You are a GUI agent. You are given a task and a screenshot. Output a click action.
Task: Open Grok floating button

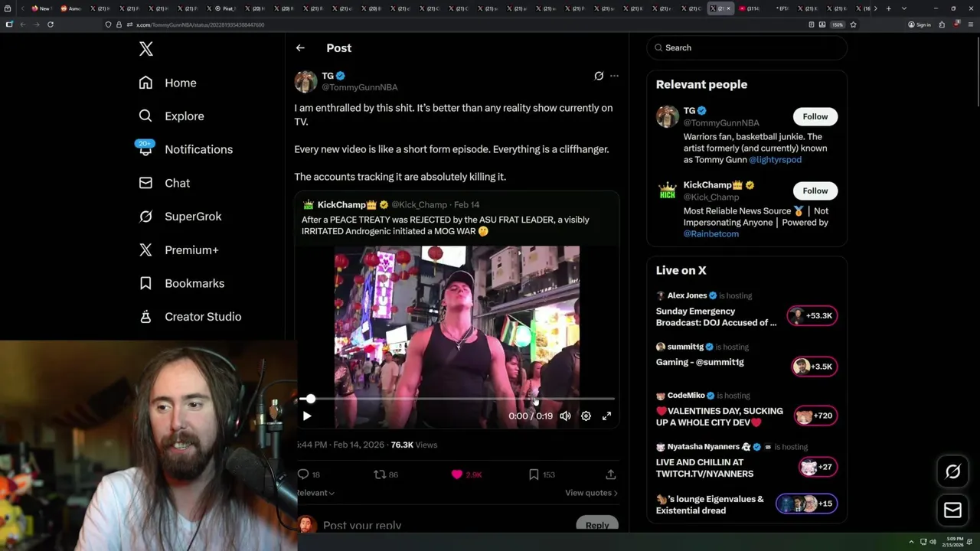pos(952,472)
